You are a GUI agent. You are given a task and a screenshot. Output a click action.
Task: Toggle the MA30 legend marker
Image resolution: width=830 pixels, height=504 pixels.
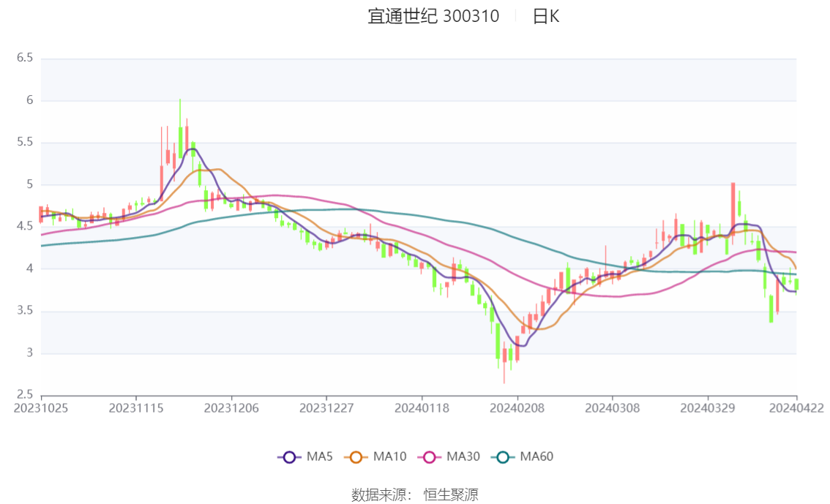click(x=430, y=457)
